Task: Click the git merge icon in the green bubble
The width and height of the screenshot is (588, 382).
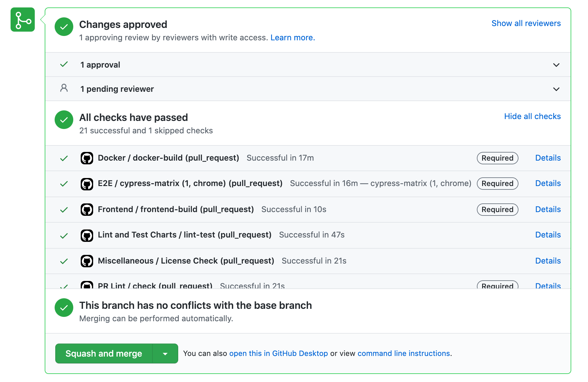Action: click(x=22, y=20)
